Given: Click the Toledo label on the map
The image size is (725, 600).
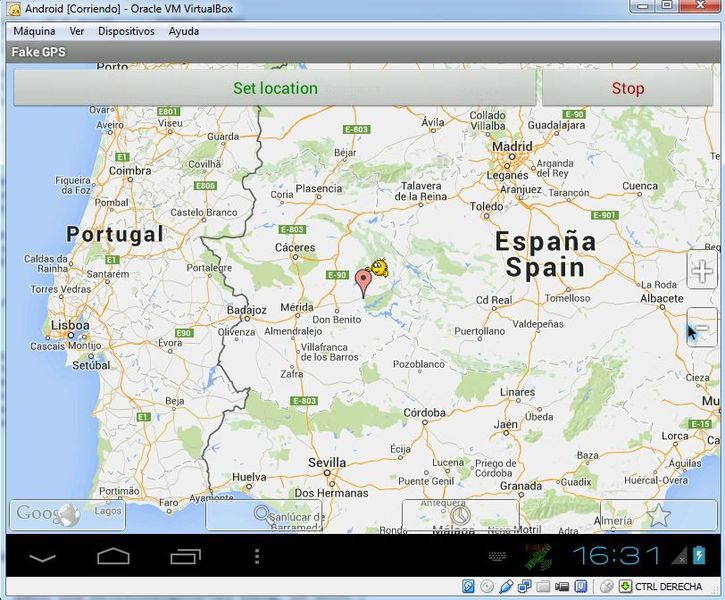Looking at the screenshot, I should click(486, 206).
